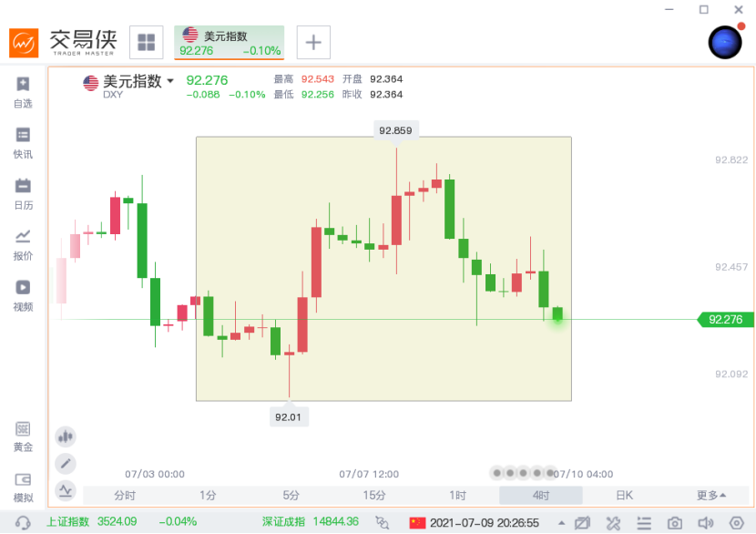This screenshot has width=756, height=534.
Task: Click the 92.859 high price marker
Action: click(395, 130)
